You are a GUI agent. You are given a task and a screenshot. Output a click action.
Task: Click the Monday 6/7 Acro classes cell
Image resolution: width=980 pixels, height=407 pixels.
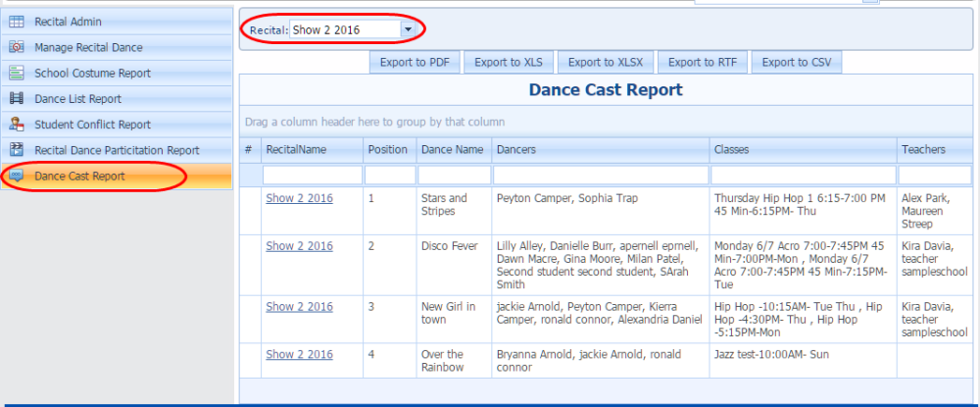804,265
